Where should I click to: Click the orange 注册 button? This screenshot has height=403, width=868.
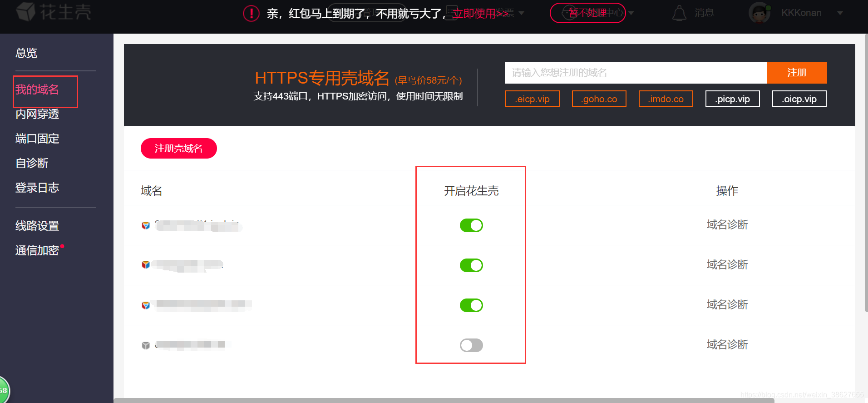coord(797,73)
